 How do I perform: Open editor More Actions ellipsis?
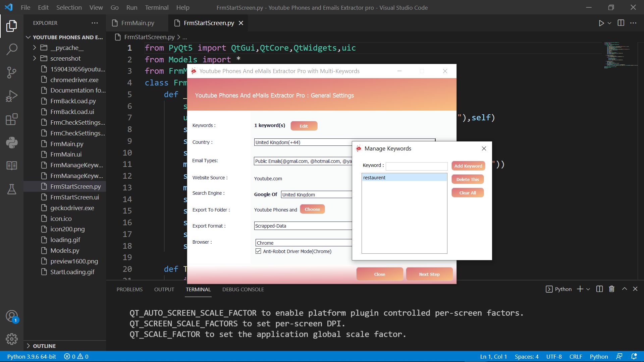[633, 23]
